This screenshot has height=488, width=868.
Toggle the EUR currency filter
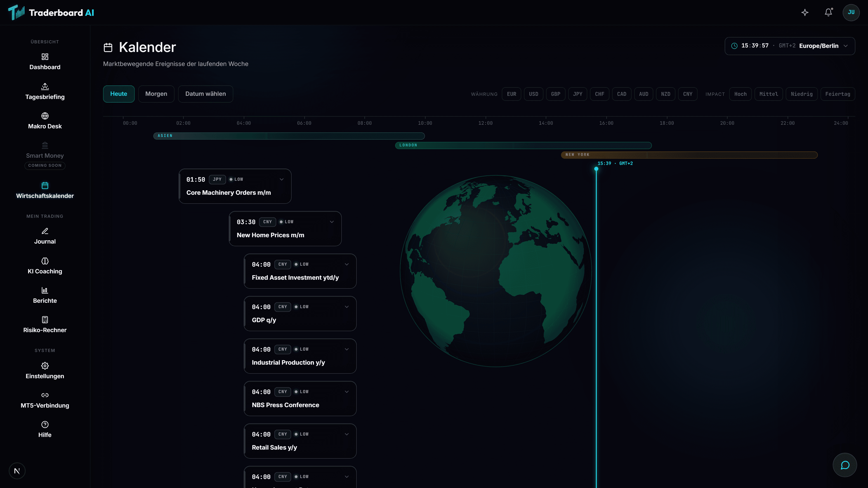click(512, 94)
